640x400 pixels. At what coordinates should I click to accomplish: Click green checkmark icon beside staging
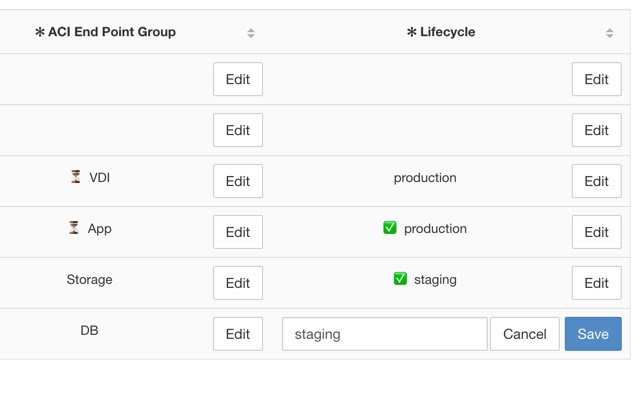(x=400, y=279)
